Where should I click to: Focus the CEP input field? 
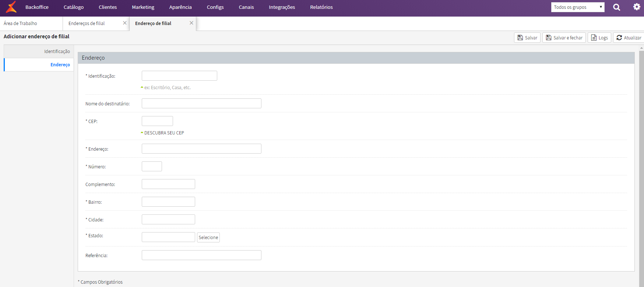[157, 121]
